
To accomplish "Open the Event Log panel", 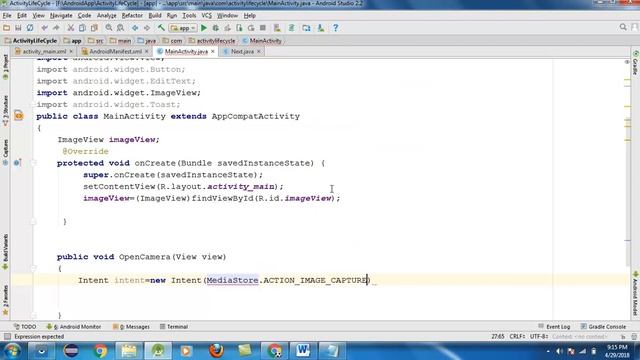I will tap(554, 327).
